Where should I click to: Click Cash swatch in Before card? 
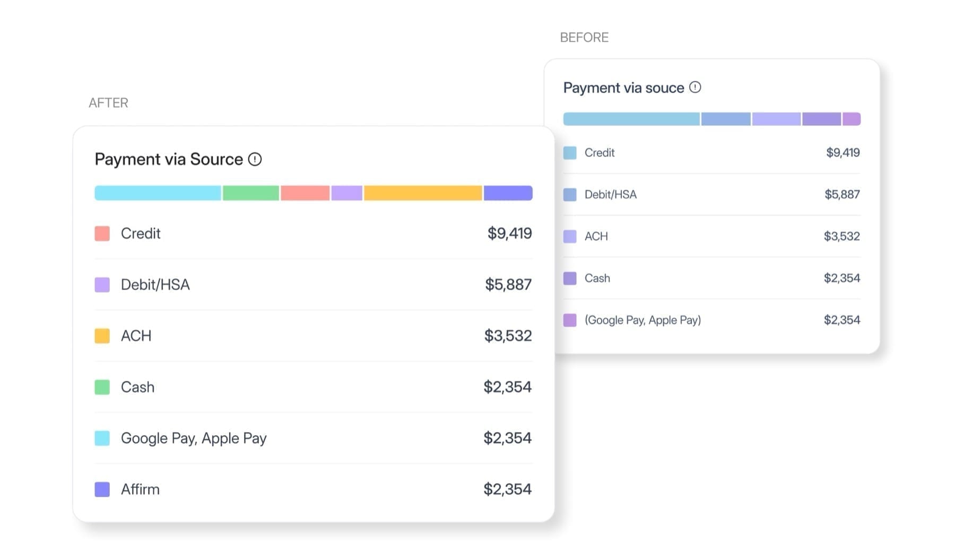pyautogui.click(x=570, y=278)
